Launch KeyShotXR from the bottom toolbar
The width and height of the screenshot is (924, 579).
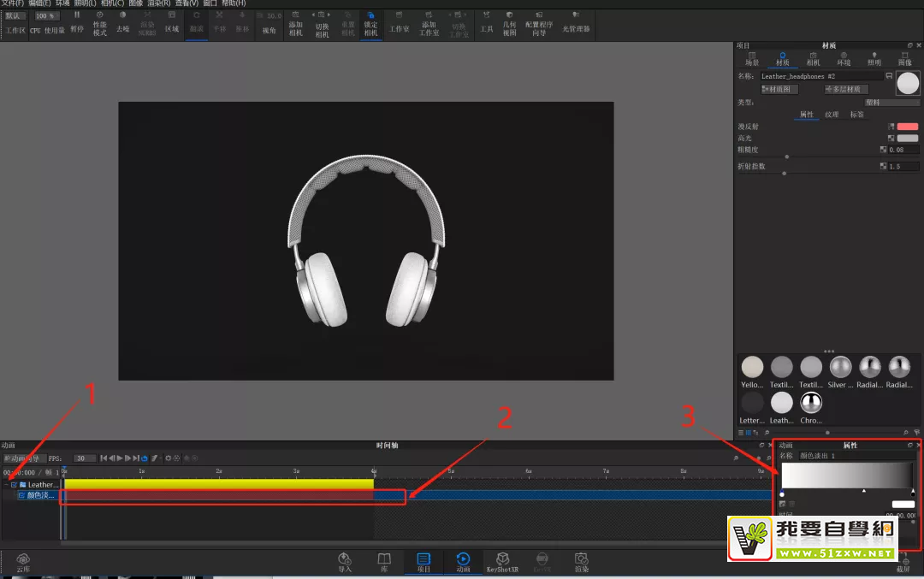pyautogui.click(x=504, y=561)
